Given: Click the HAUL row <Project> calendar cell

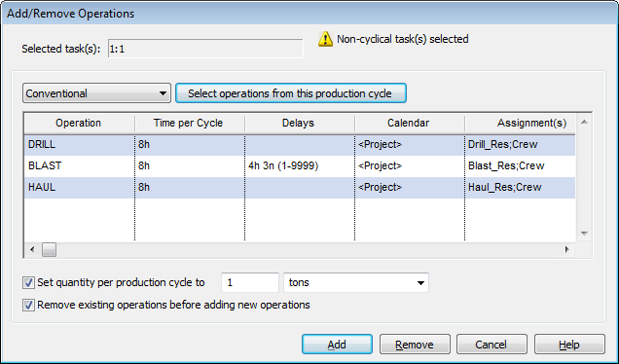Looking at the screenshot, I should point(410,187).
